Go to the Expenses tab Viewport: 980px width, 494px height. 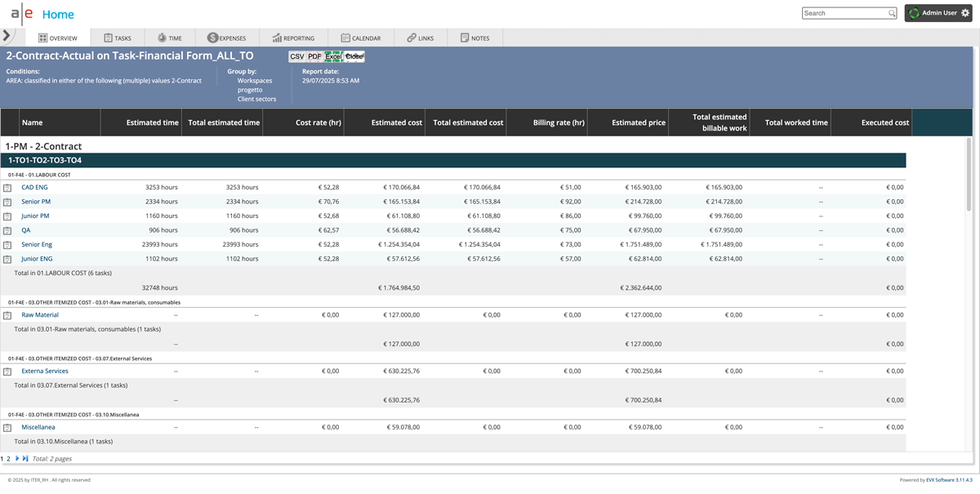pyautogui.click(x=226, y=38)
